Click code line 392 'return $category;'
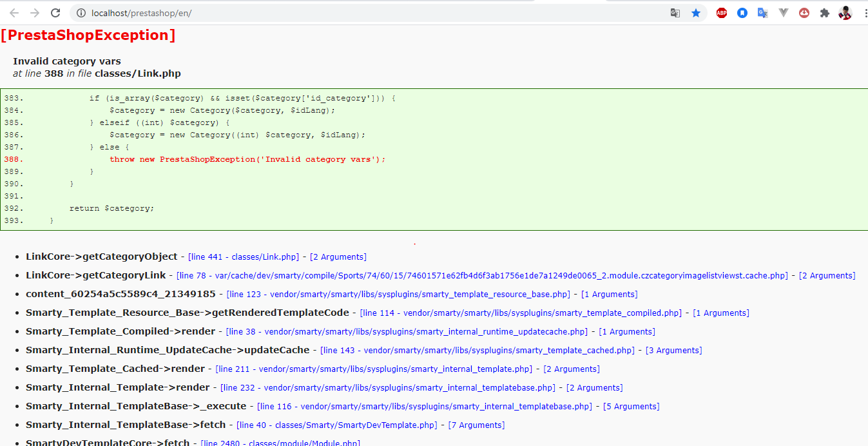 tap(112, 208)
